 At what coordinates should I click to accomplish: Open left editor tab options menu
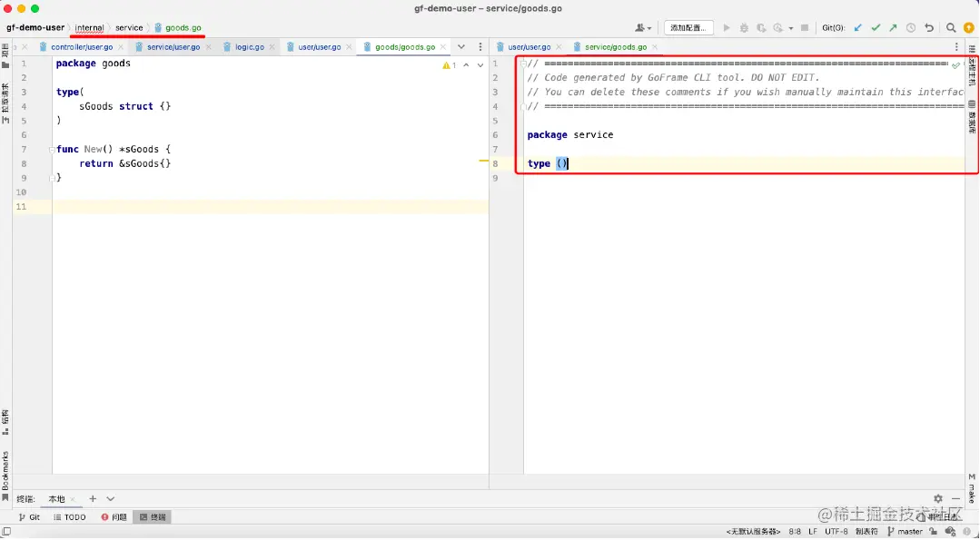tap(480, 47)
